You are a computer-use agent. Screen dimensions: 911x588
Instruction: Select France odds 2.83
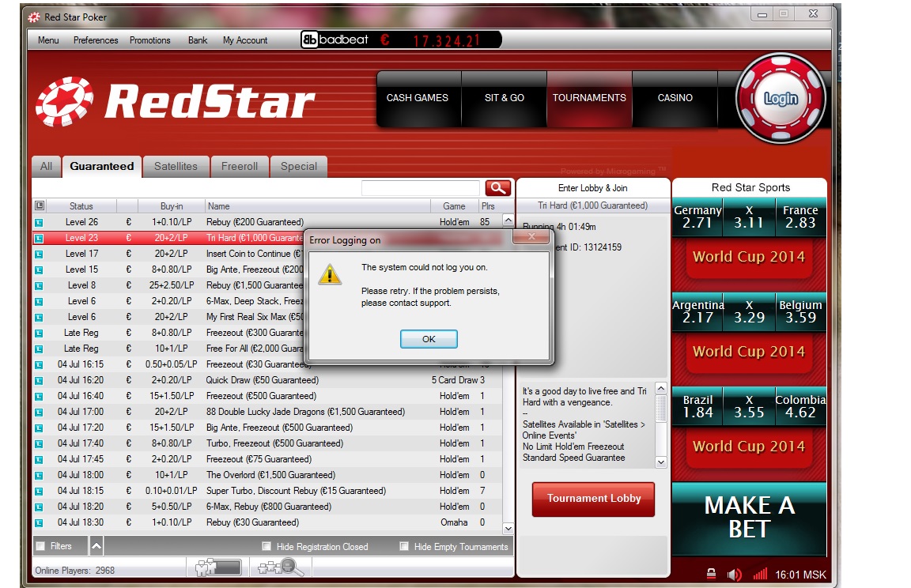click(800, 217)
